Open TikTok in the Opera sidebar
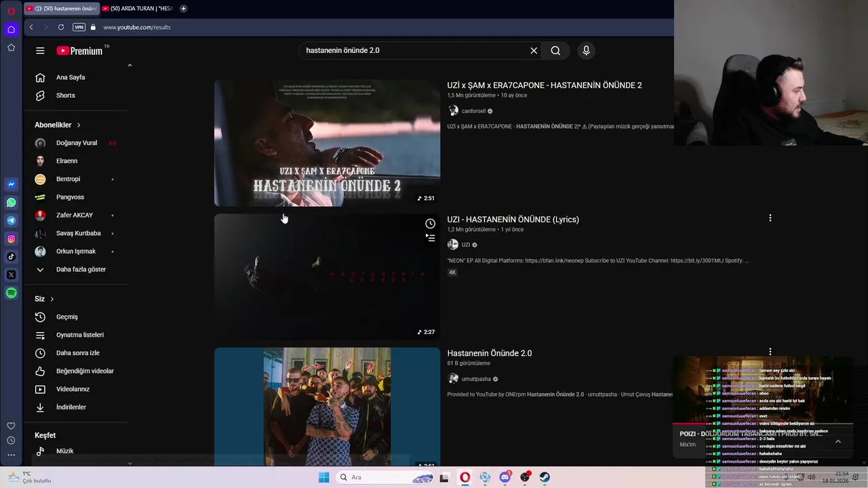 point(12,257)
